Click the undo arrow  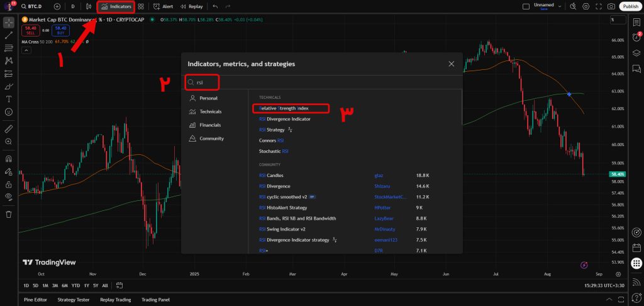215,6
